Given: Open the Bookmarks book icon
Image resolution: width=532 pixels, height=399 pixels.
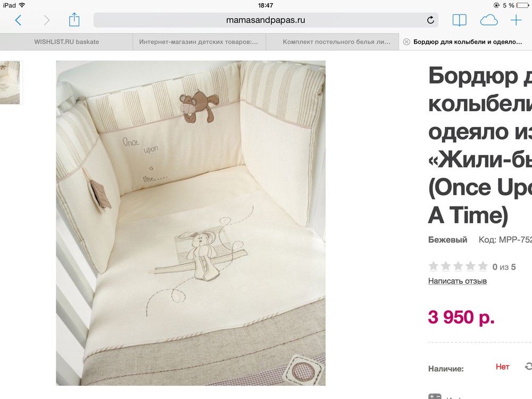Looking at the screenshot, I should (460, 20).
